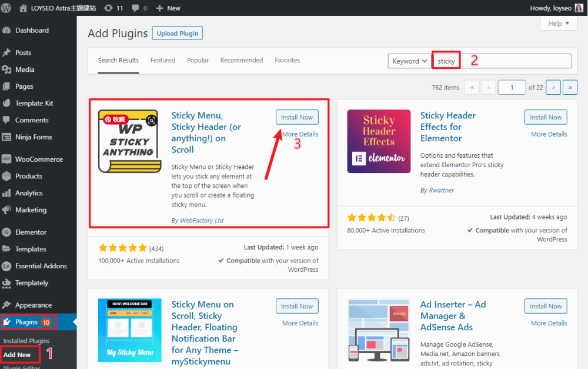Open WebFactory Ltd author link
The image size is (588, 369).
[202, 220]
